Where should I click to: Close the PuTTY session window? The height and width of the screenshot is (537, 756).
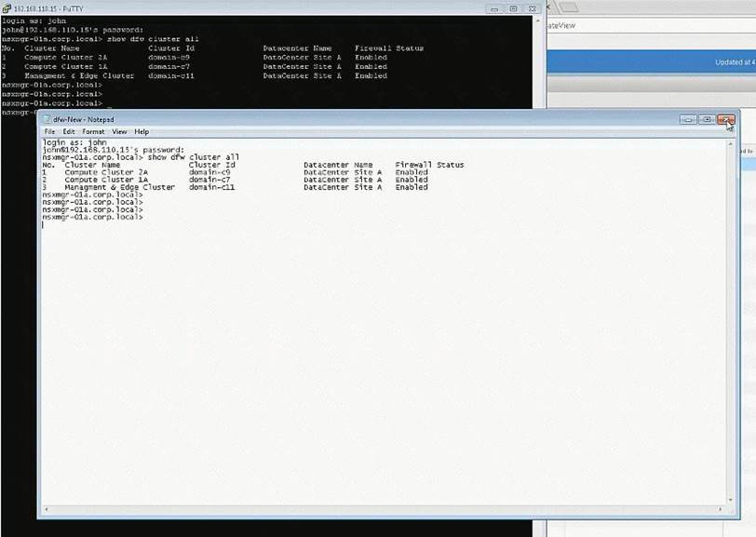pos(532,8)
